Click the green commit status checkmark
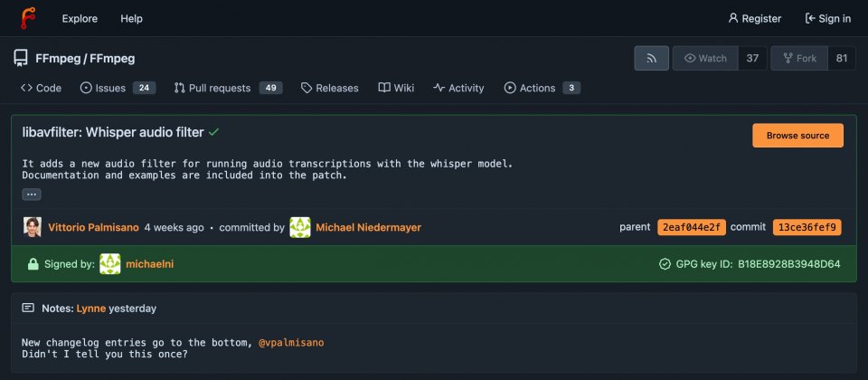This screenshot has width=868, height=380. pyautogui.click(x=214, y=132)
